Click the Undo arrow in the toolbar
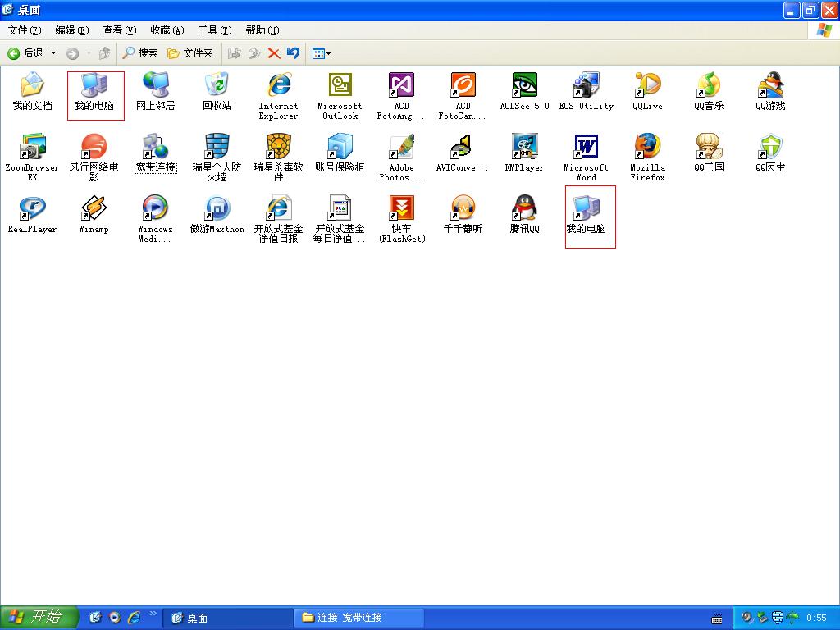Image resolution: width=840 pixels, height=630 pixels. [x=293, y=53]
